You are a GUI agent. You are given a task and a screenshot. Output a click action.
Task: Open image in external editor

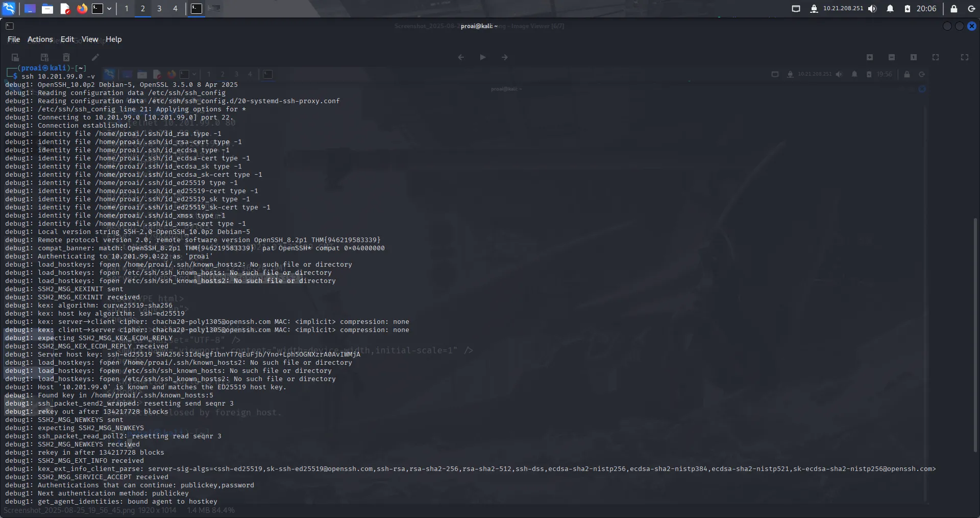click(x=95, y=57)
